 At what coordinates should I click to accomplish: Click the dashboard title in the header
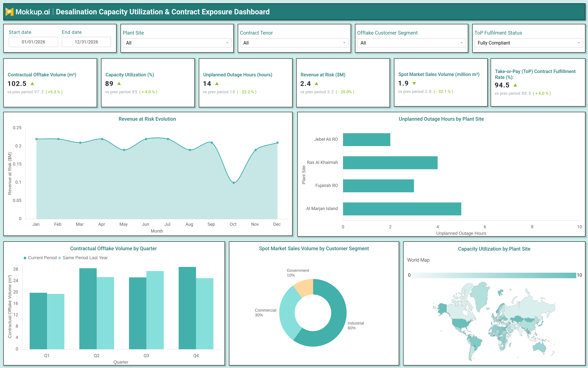163,12
